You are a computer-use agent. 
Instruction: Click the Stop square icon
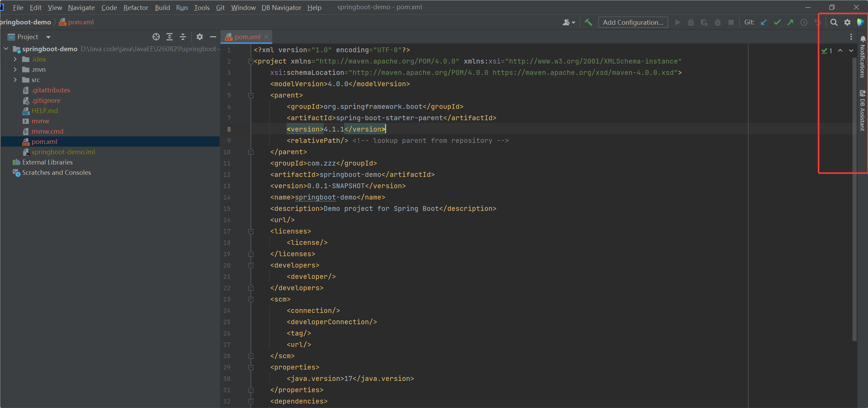coord(731,22)
